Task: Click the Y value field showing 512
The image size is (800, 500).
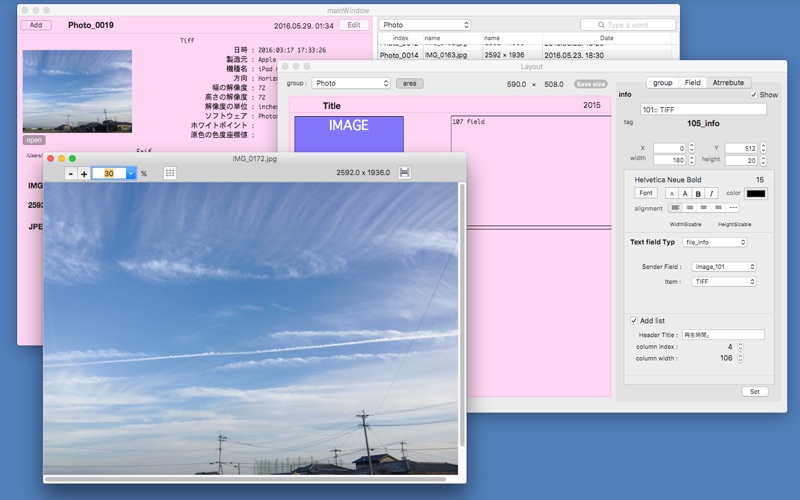Action: [x=741, y=148]
